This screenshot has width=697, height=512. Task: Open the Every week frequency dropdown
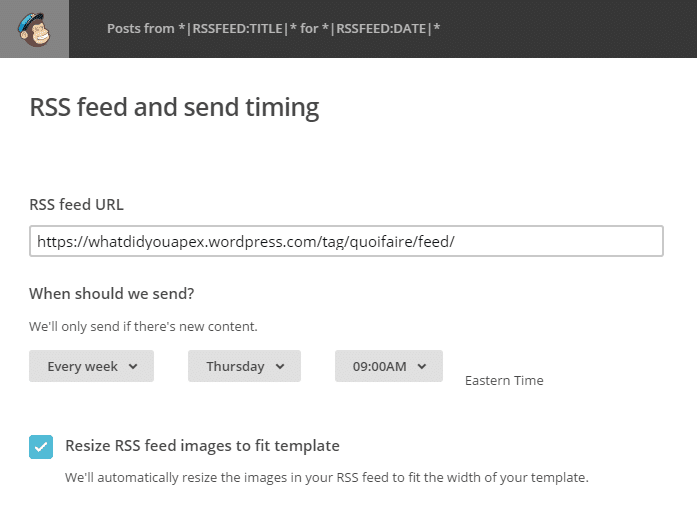click(92, 366)
